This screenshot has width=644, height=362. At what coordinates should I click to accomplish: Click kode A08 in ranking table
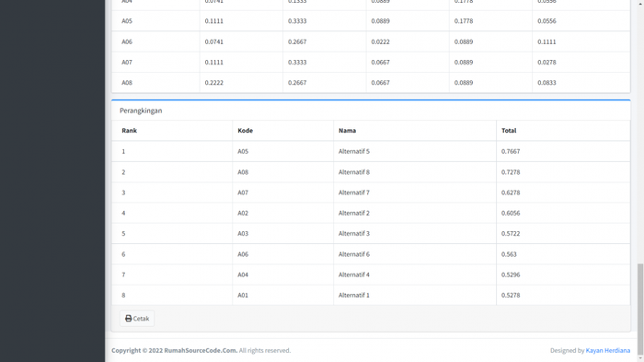(x=243, y=172)
